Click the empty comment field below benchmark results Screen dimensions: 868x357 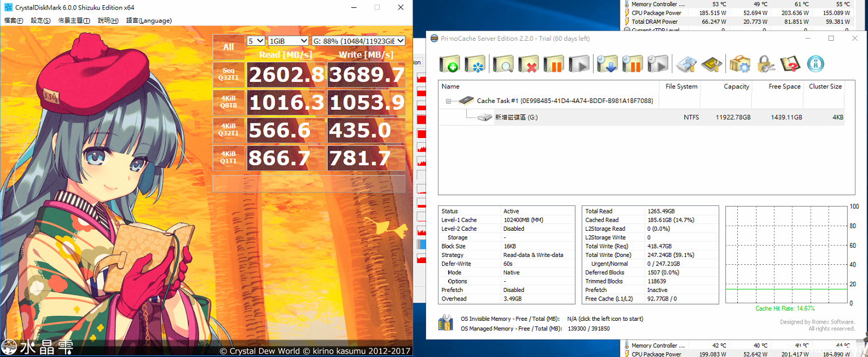309,184
